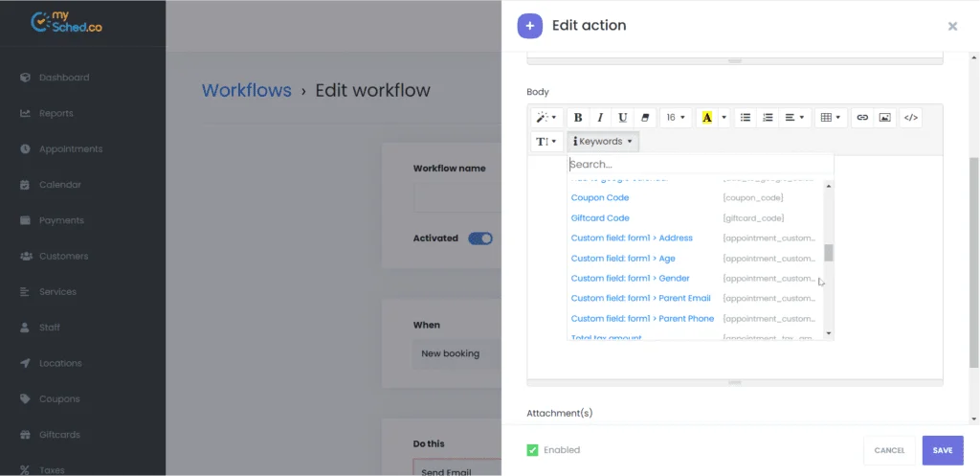The image size is (980, 476).
Task: Click the Payments wallet icon
Action: point(25,220)
